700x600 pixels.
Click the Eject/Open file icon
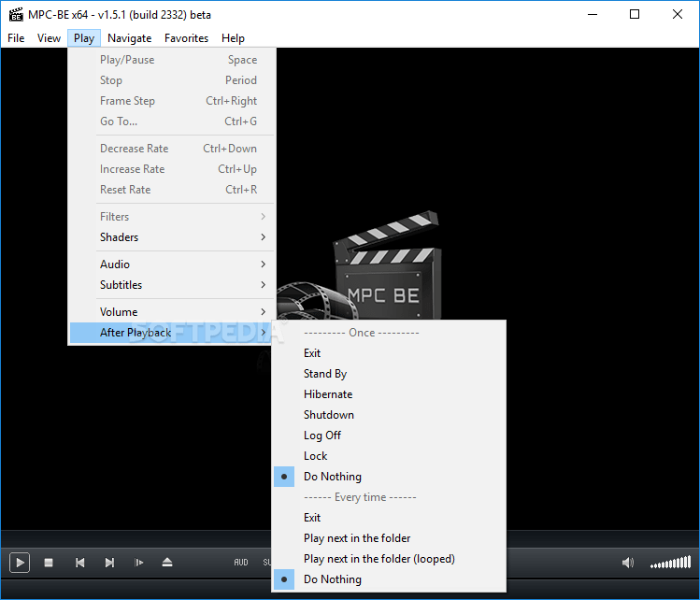[167, 563]
